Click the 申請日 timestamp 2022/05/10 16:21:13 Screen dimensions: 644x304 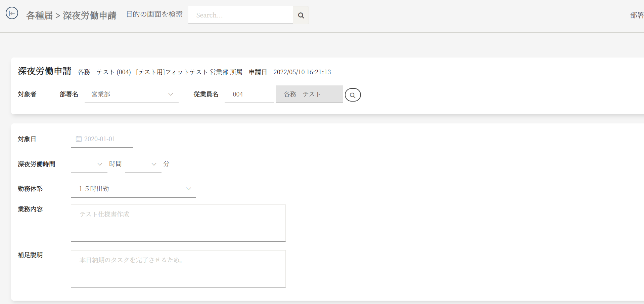coord(302,72)
